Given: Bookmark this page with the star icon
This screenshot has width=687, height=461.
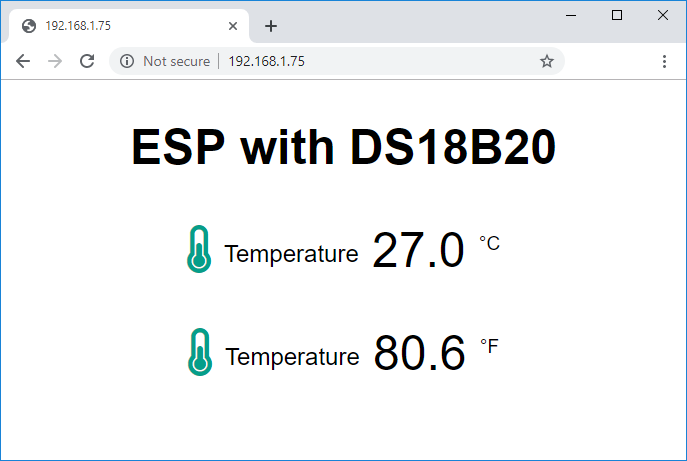Looking at the screenshot, I should coord(547,61).
